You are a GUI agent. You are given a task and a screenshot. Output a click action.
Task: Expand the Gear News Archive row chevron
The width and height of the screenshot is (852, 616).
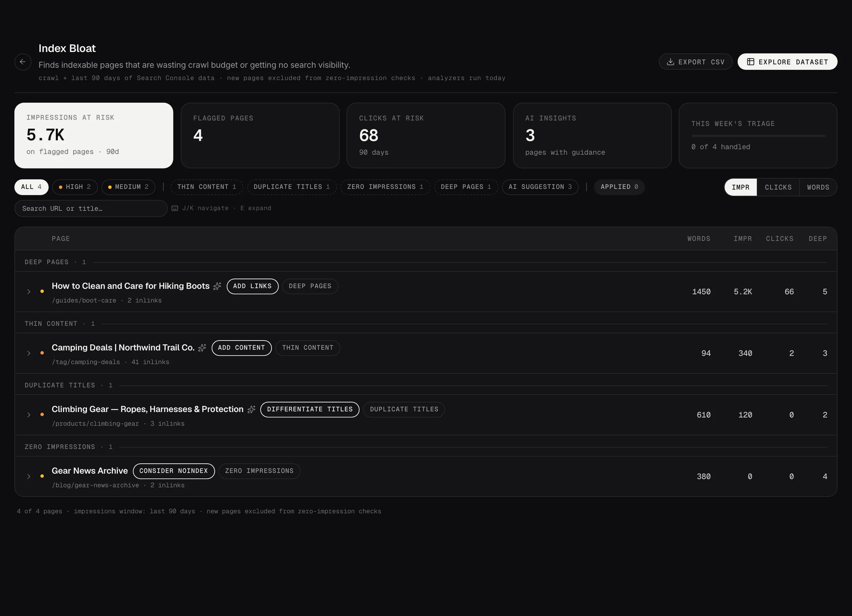point(28,476)
